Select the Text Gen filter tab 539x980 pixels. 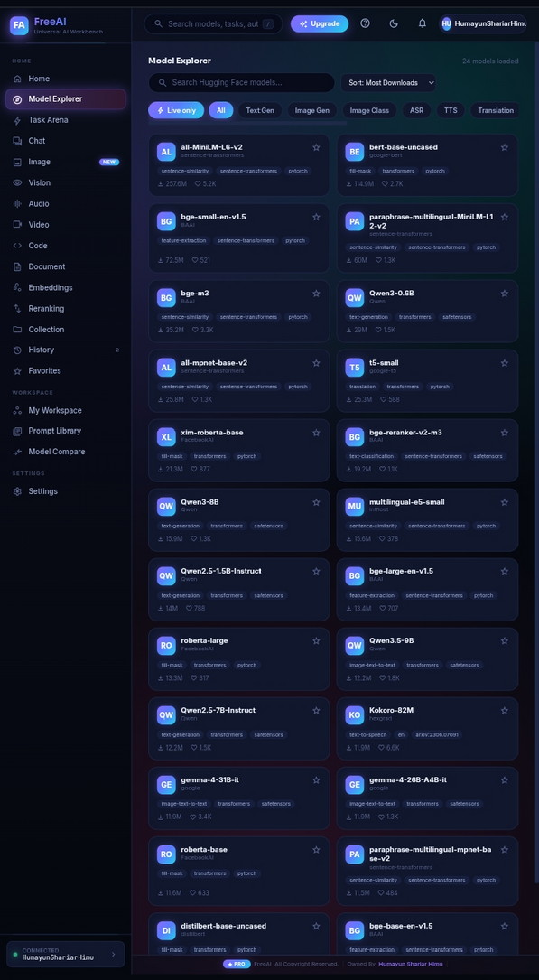point(260,110)
